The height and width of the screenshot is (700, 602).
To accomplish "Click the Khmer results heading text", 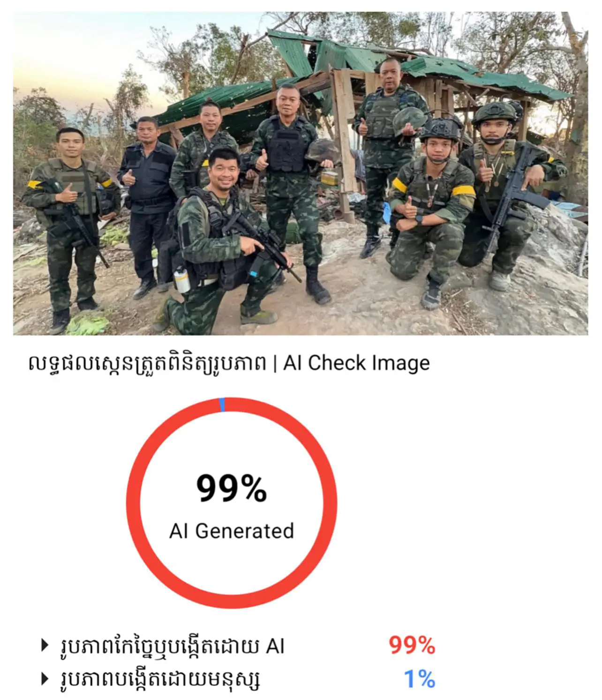I will (x=147, y=363).
